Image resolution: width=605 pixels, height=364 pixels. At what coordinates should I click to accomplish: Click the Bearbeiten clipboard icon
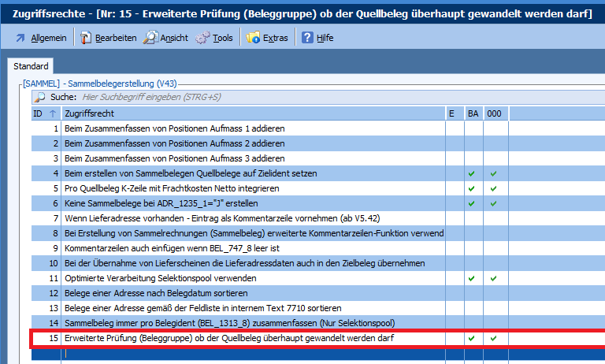click(x=86, y=38)
